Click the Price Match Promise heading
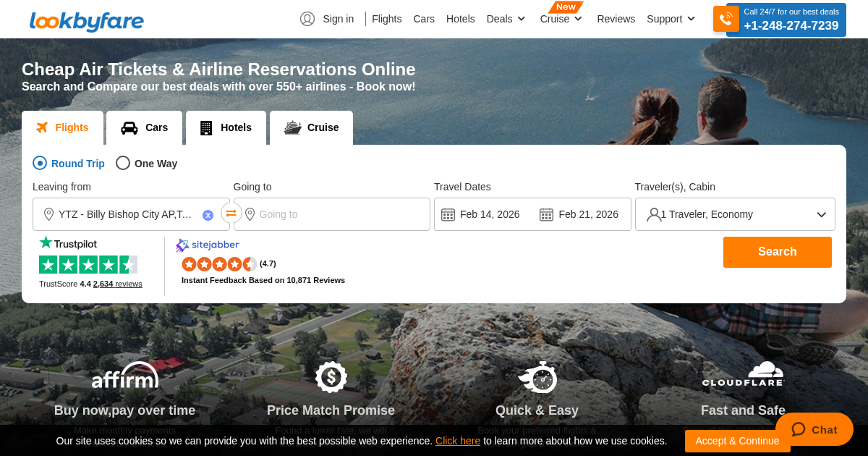The image size is (868, 456). point(331,410)
